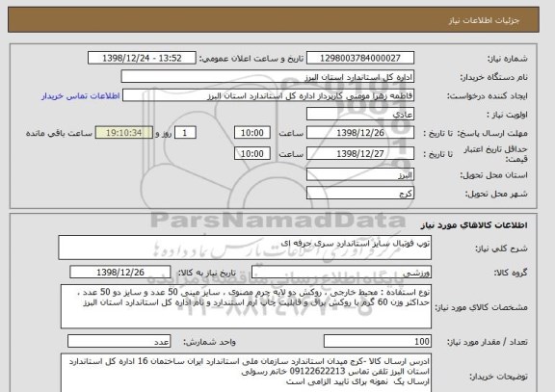
Task: Click the اطلاعات کالاهای مورد نیاز section heading
Action: [474, 225]
